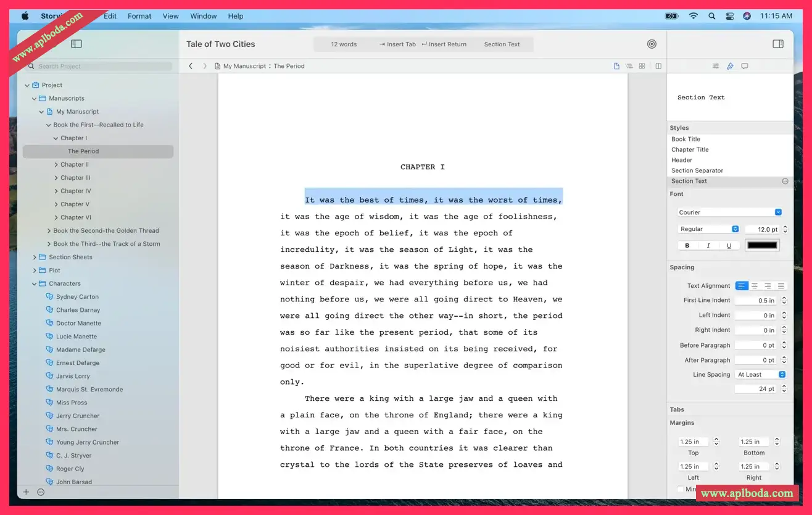Toggle the inspector panel icon
Viewport: 812px width, 515px height.
click(x=778, y=44)
